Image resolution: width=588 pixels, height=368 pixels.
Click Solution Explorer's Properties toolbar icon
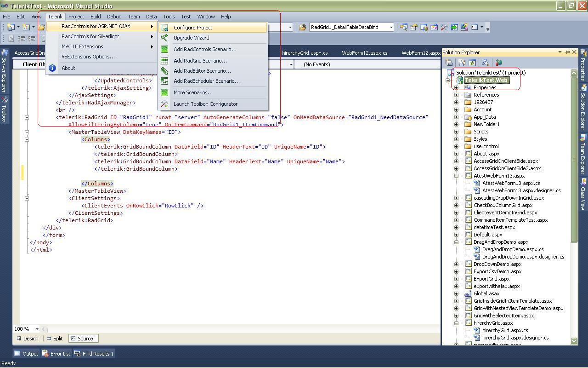(x=449, y=63)
